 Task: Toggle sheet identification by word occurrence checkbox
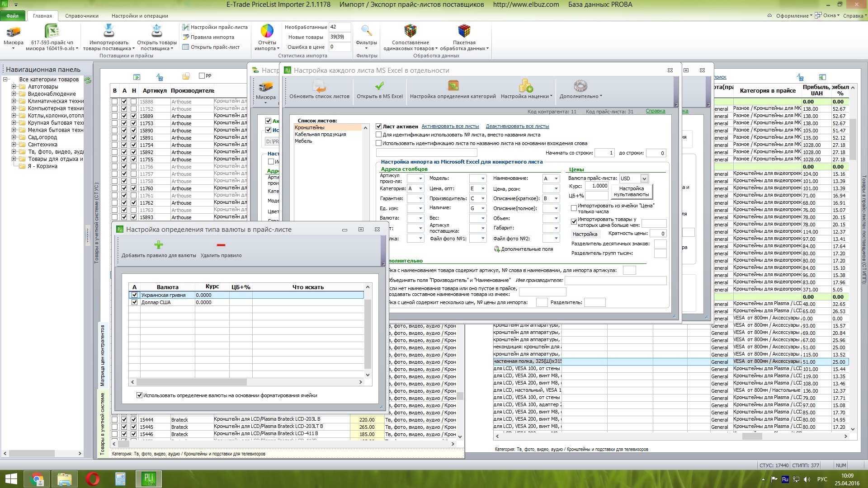click(x=379, y=143)
